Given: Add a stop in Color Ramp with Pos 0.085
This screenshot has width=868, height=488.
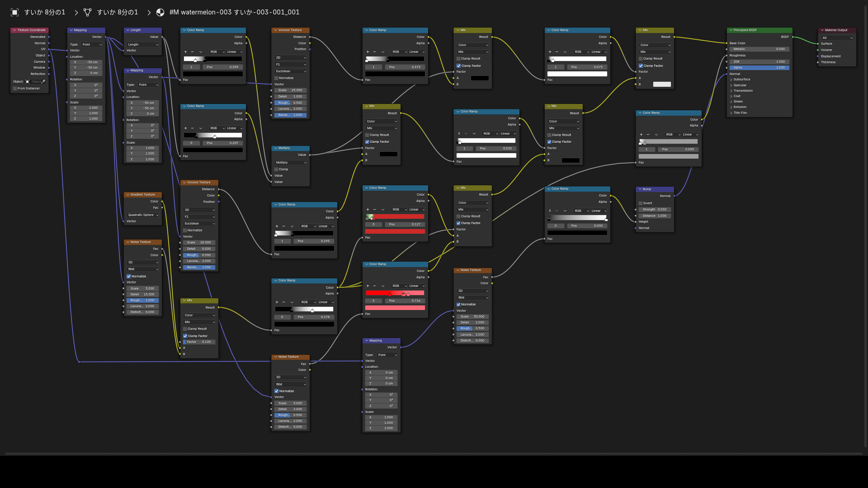Looking at the screenshot, I should (x=641, y=135).
